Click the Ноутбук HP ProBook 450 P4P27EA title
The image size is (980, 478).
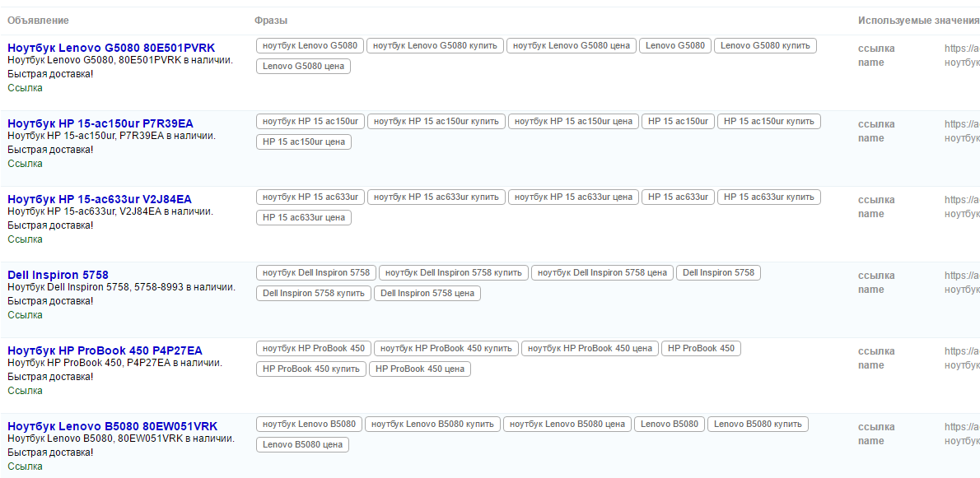[x=105, y=350]
